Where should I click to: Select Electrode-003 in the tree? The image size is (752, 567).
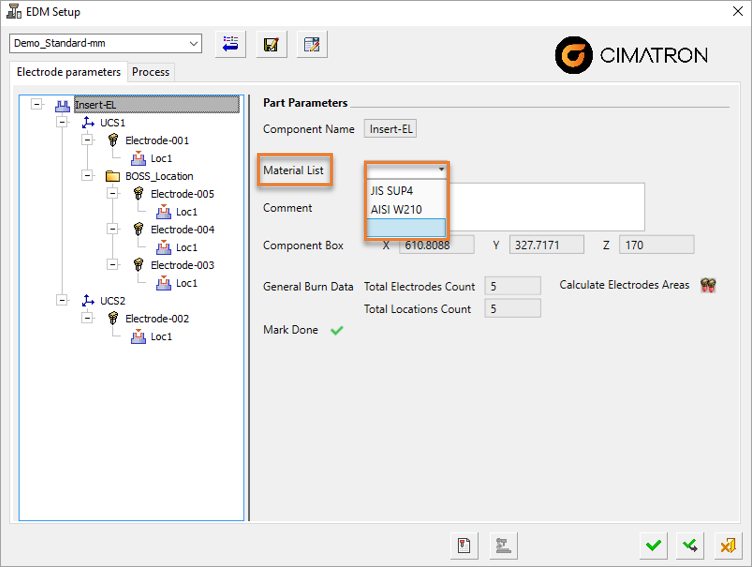[182, 265]
